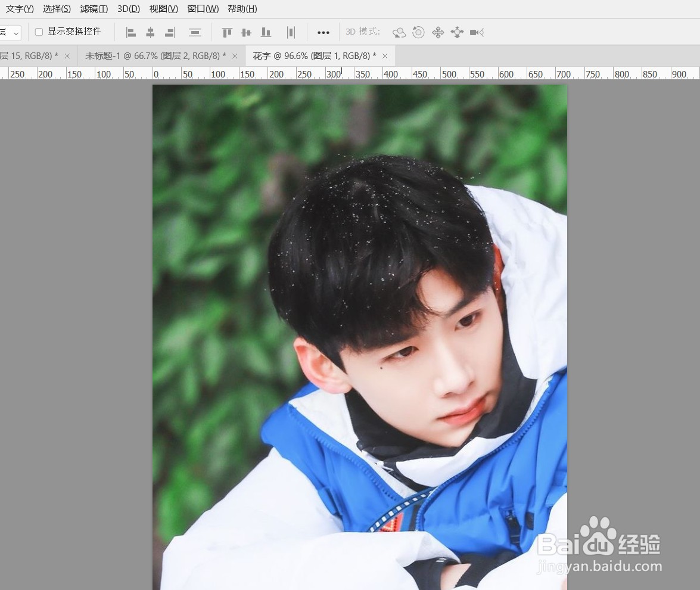The image size is (700, 590).
Task: Select the 3D orbit/rotate mode icon
Action: [x=399, y=32]
